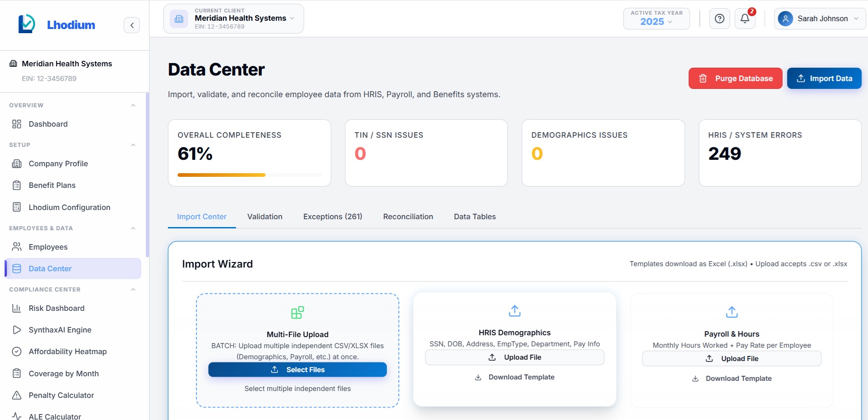The width and height of the screenshot is (868, 420).
Task: Click the Benefit Plans clipboard icon
Action: [x=17, y=185]
